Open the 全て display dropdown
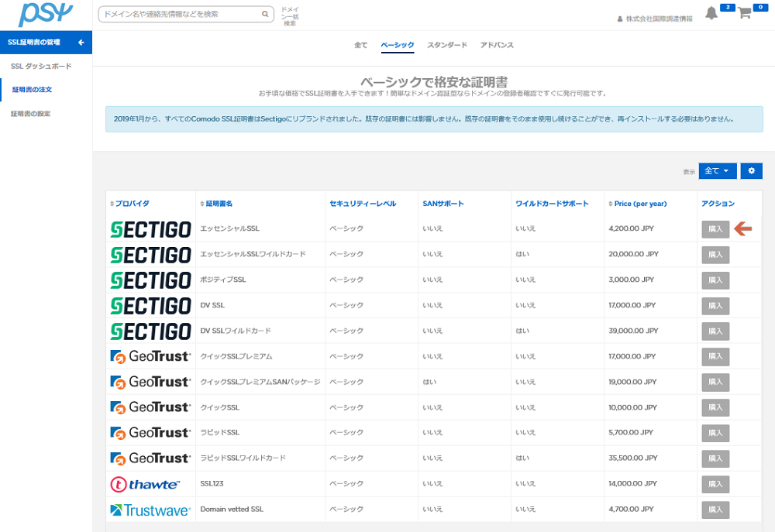 pyautogui.click(x=717, y=171)
